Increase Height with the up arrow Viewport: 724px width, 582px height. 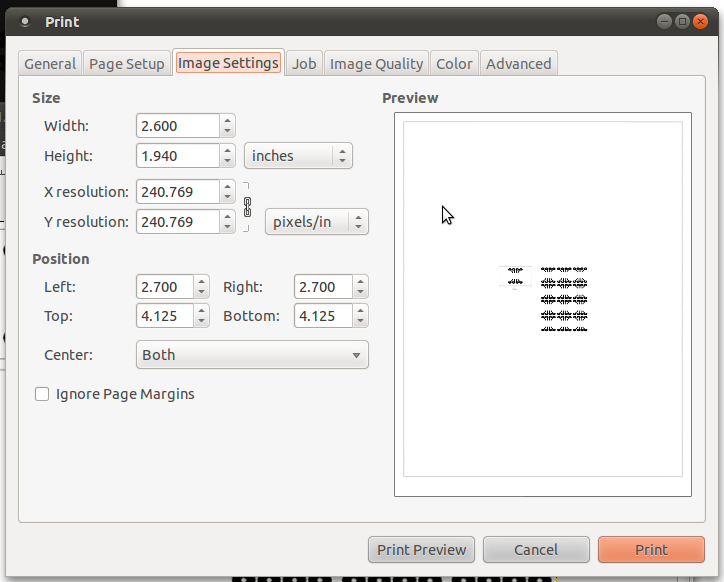click(x=227, y=151)
